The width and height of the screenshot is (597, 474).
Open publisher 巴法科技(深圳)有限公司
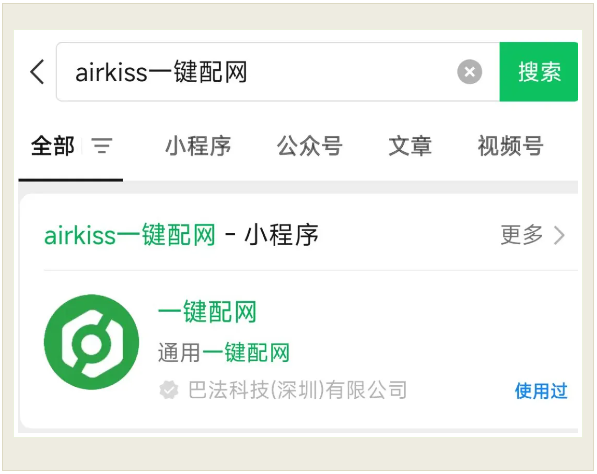[x=298, y=390]
